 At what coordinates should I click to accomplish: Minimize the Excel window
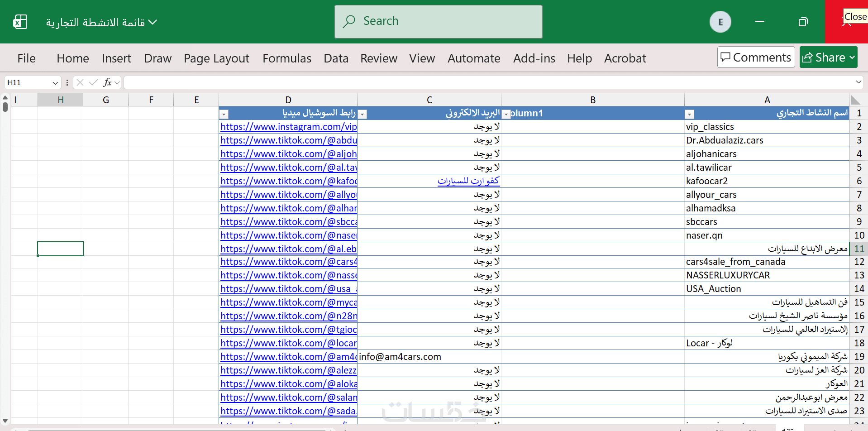(x=760, y=21)
